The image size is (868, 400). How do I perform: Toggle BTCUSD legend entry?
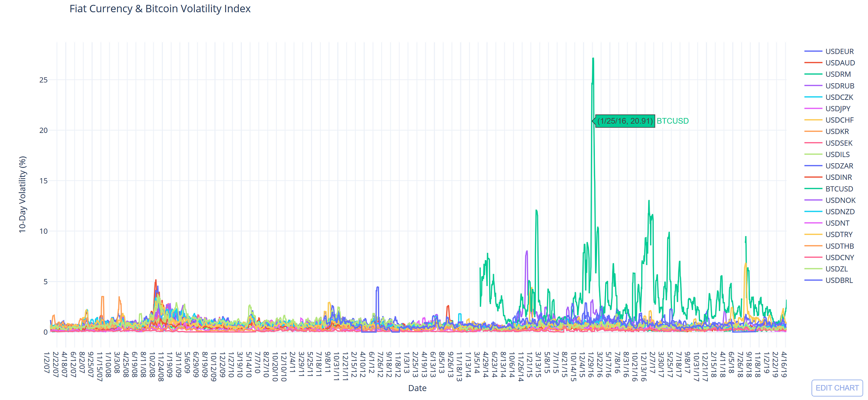pyautogui.click(x=829, y=189)
